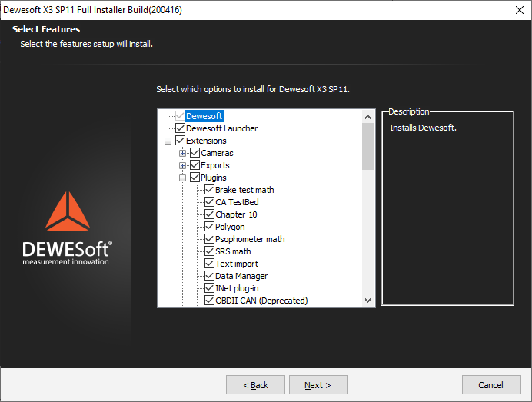The image size is (532, 402).
Task: Toggle the Extensions checkbox
Action: [180, 141]
